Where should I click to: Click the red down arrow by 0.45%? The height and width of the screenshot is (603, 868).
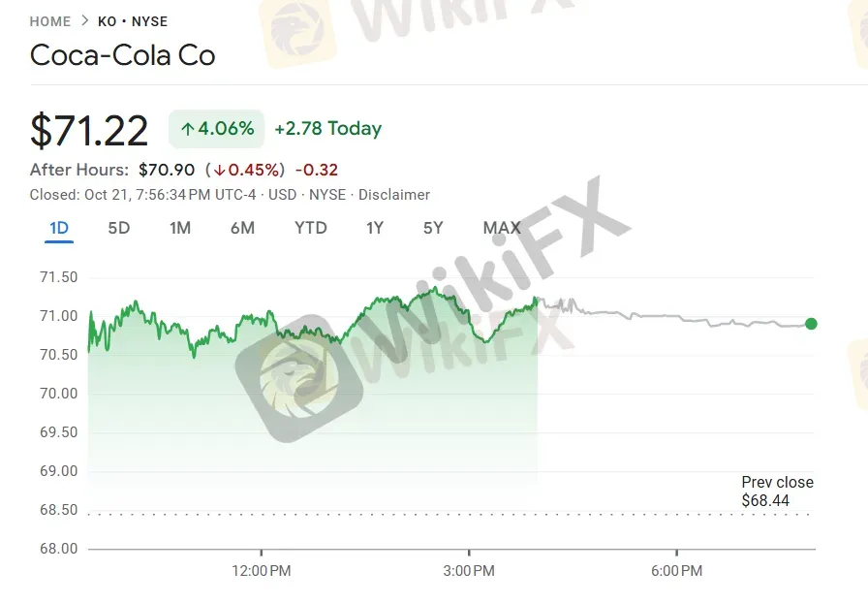pyautogui.click(x=220, y=171)
